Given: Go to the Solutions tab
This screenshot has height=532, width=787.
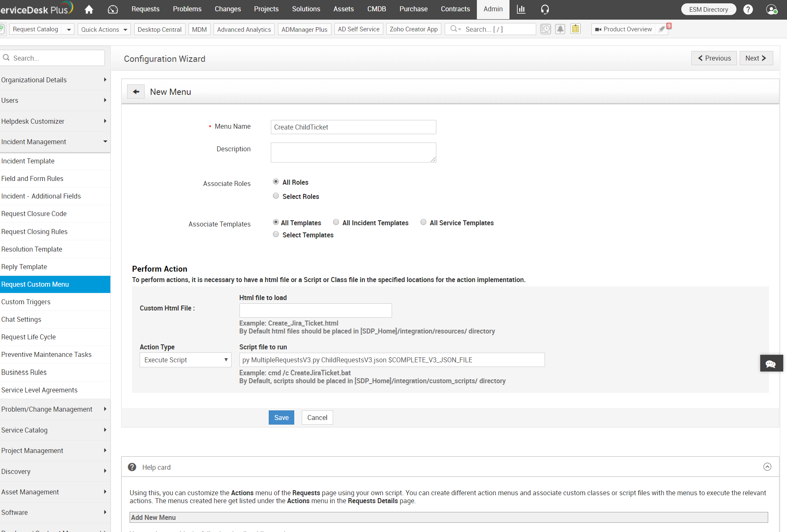Looking at the screenshot, I should coord(306,9).
